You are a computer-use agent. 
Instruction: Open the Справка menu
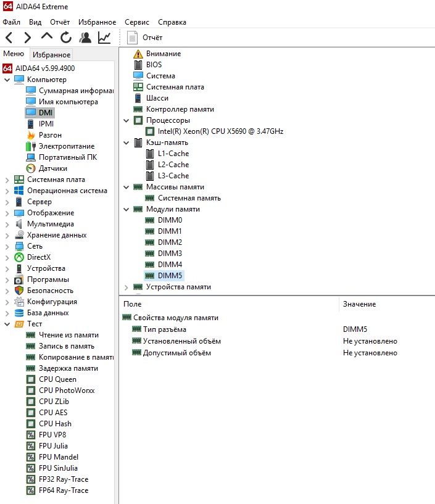click(172, 22)
